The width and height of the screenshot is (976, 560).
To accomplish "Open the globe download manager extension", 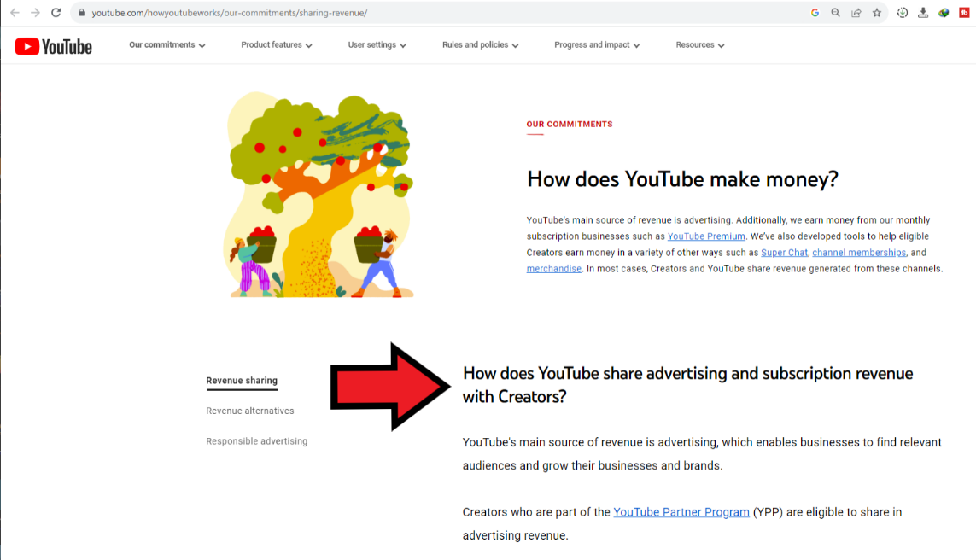I will [x=944, y=13].
